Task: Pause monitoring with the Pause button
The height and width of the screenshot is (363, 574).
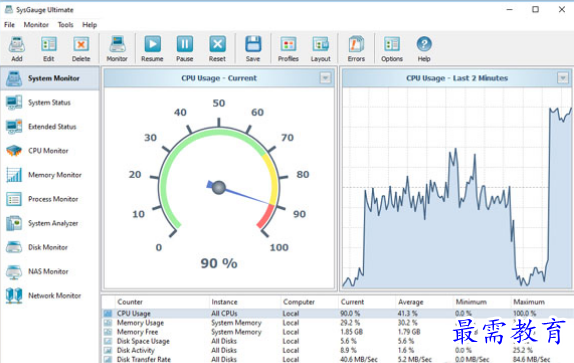Action: (x=185, y=49)
